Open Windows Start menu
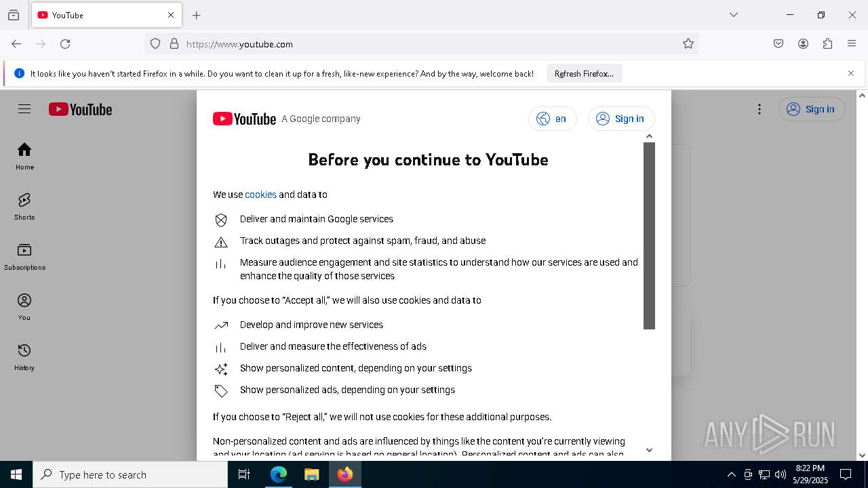 click(x=16, y=474)
